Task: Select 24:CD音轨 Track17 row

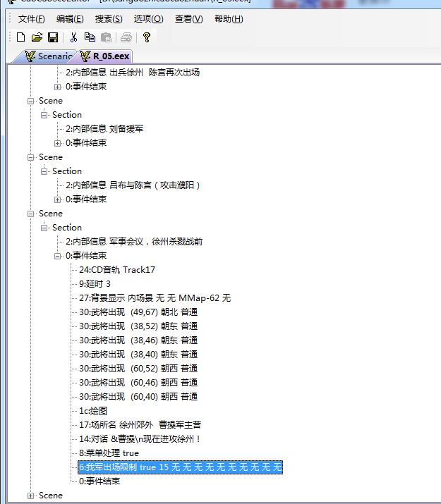Action: [x=117, y=270]
